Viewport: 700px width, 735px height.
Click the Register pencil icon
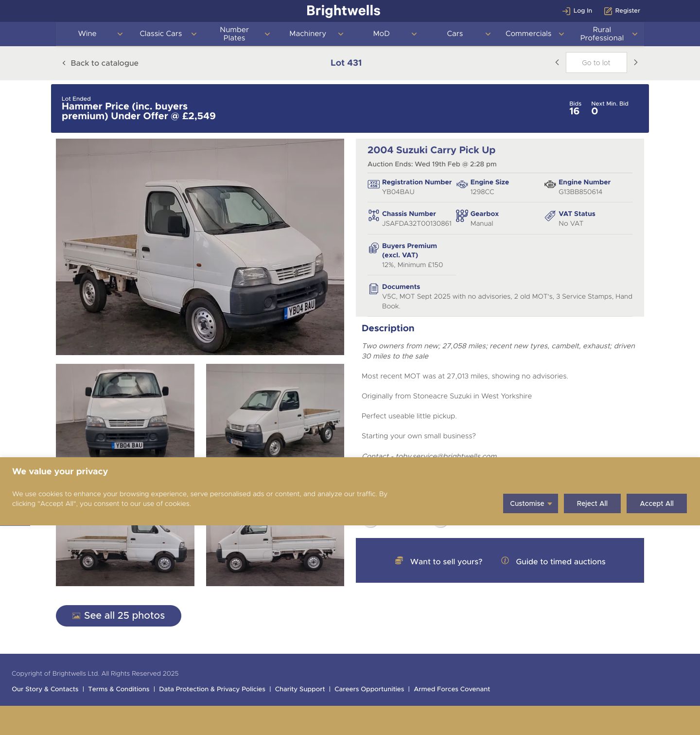tap(608, 11)
